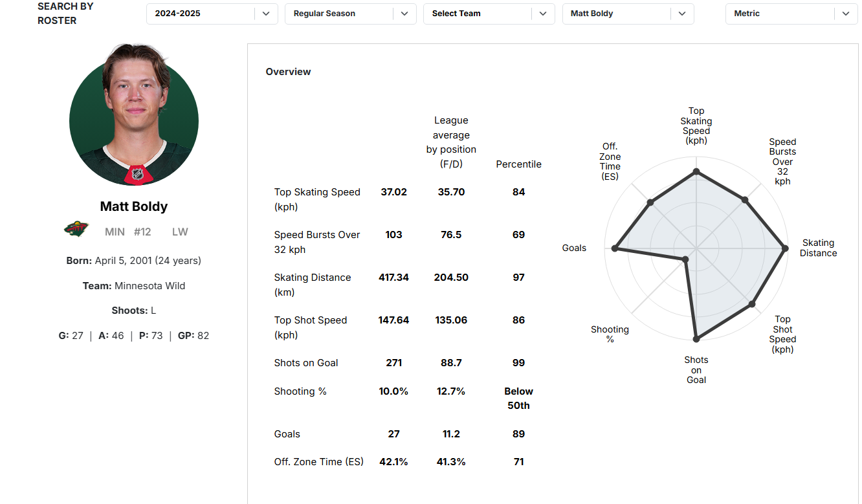
Task: Click the Shooting % radar data point
Action: click(x=685, y=259)
